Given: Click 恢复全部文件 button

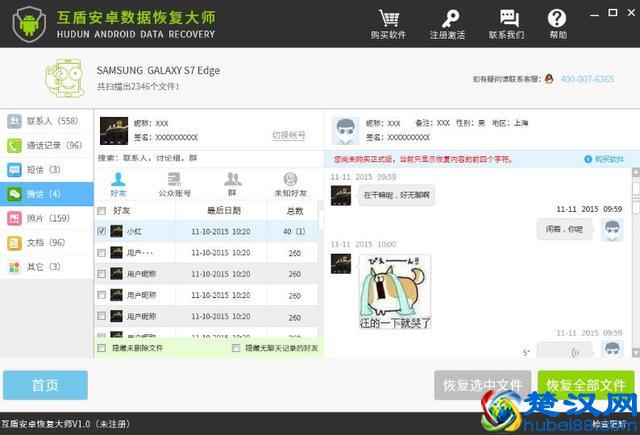Looking at the screenshot, I should coord(586,385).
